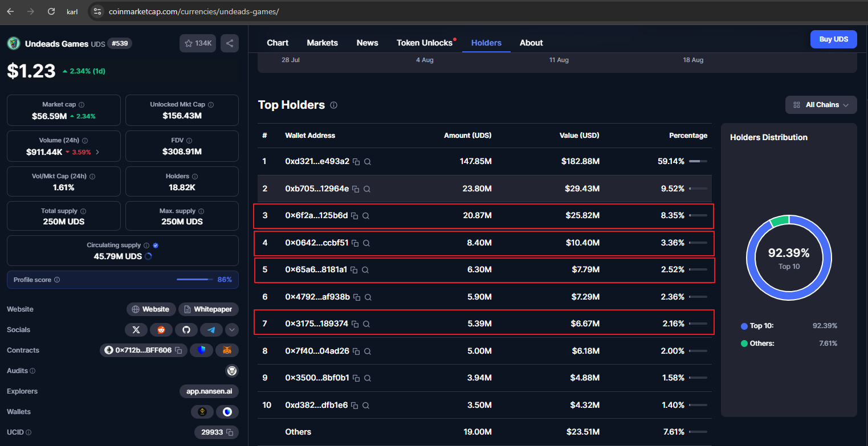Open the Hacken audit icon
868x446 pixels.
point(232,370)
